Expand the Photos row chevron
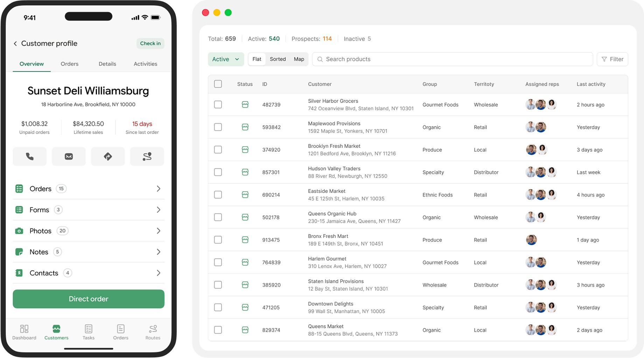The width and height of the screenshot is (644, 358). [x=159, y=231]
